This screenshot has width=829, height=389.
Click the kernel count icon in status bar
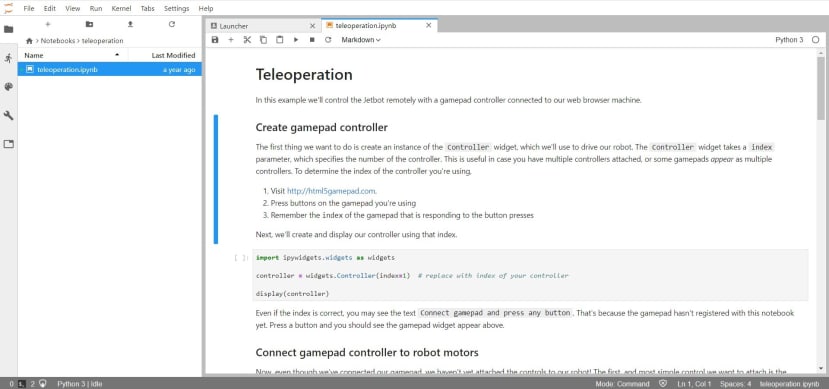coord(43,384)
